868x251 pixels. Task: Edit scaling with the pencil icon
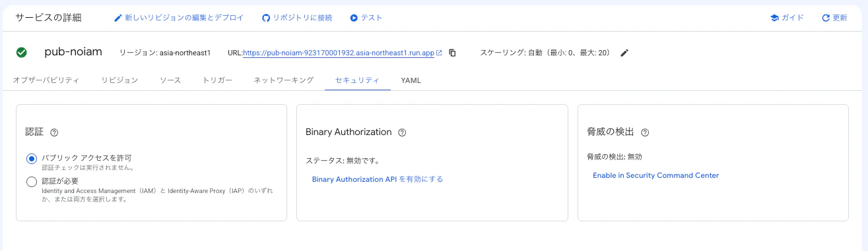(624, 53)
